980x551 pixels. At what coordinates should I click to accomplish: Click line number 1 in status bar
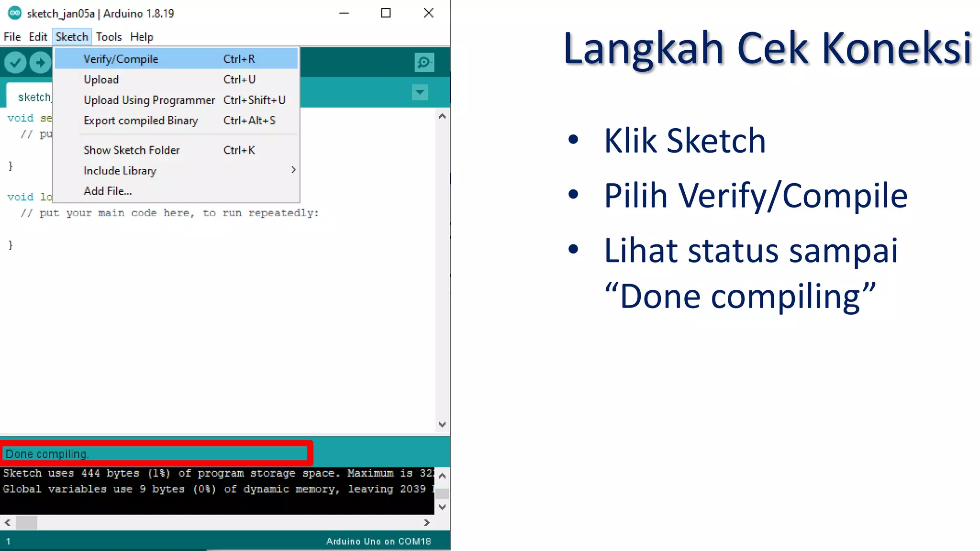(8, 541)
